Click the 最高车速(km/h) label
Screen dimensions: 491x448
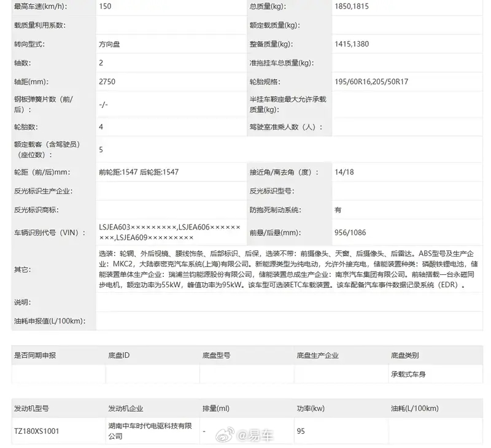[x=41, y=6]
